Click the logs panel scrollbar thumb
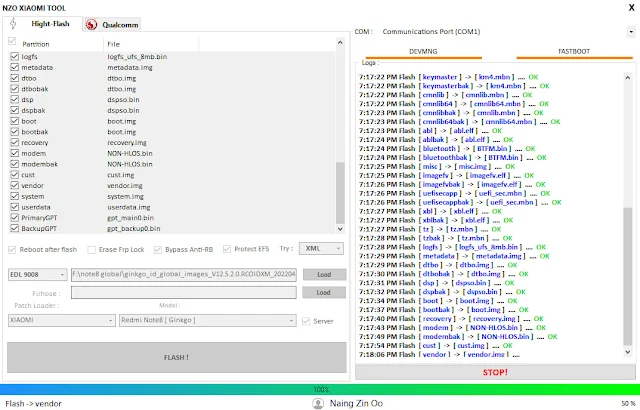 point(627,277)
